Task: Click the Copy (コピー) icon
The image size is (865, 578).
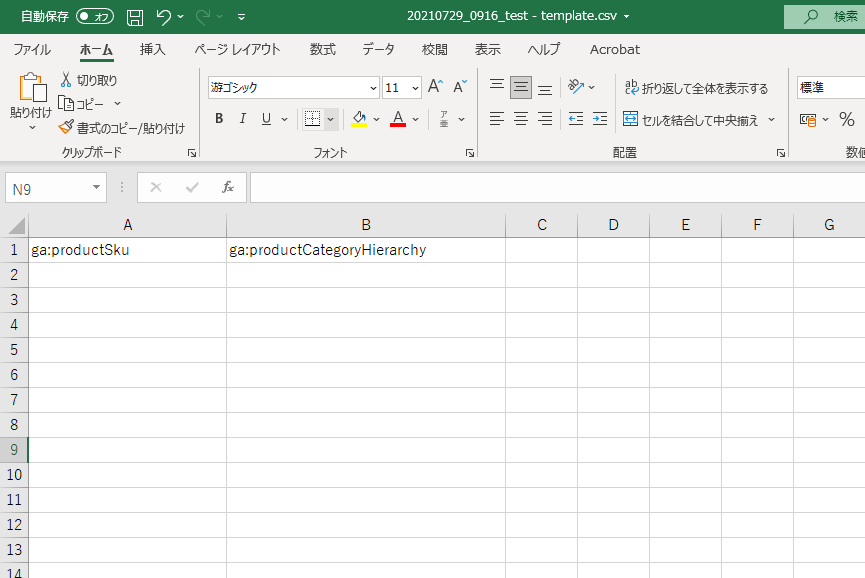Action: click(66, 103)
